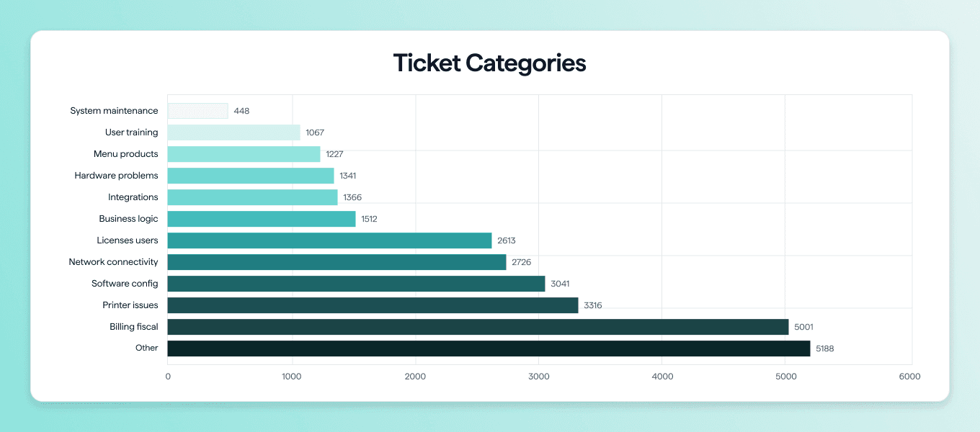This screenshot has height=432, width=980.
Task: Click the Network connectivity category label
Action: [113, 262]
